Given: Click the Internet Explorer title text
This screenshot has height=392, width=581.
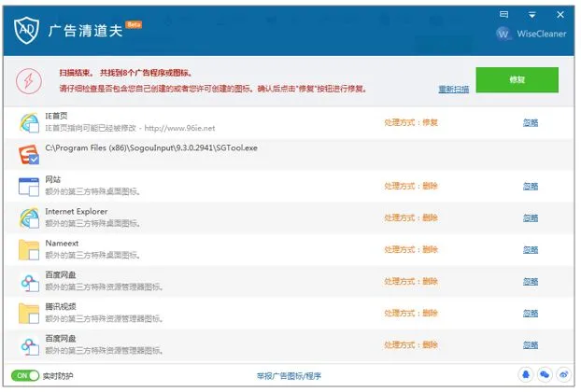Looking at the screenshot, I should point(77,211).
